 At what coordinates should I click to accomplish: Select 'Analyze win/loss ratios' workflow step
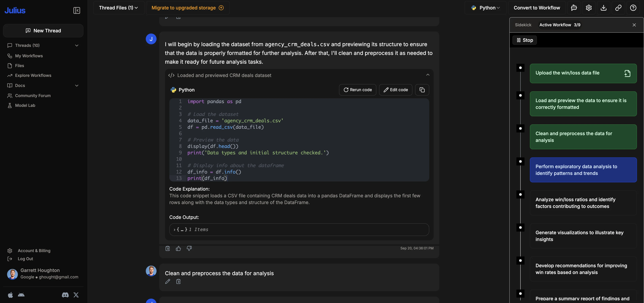pyautogui.click(x=583, y=203)
